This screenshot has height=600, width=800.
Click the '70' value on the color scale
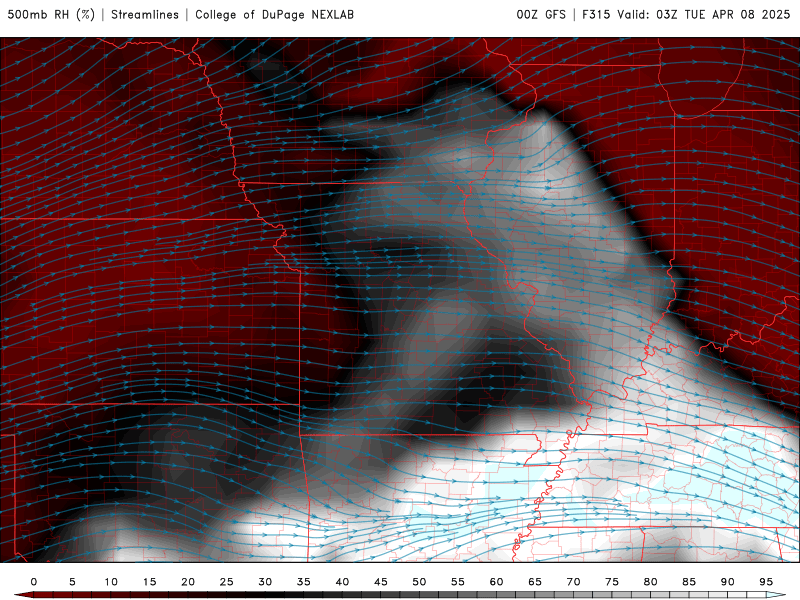(573, 582)
